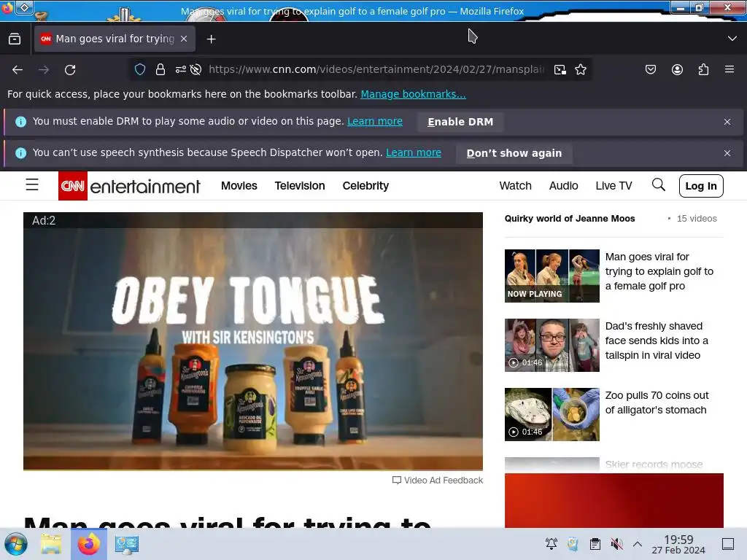Open the Celebrity section

365,186
